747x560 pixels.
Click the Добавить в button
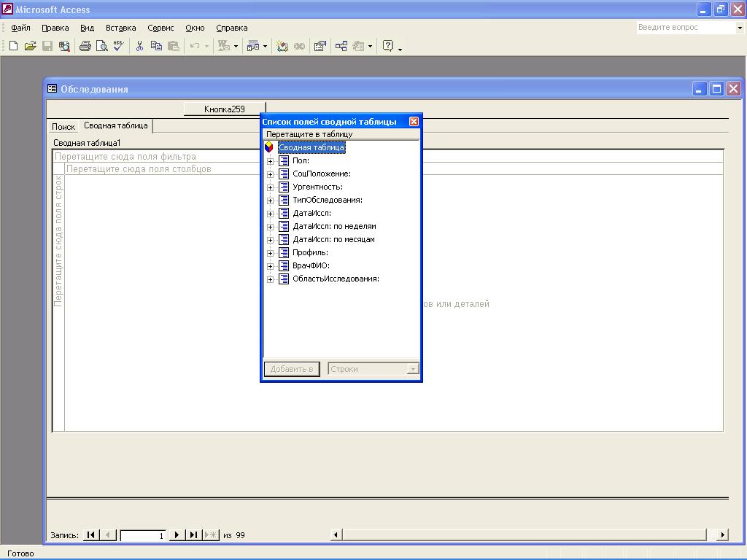coord(292,369)
